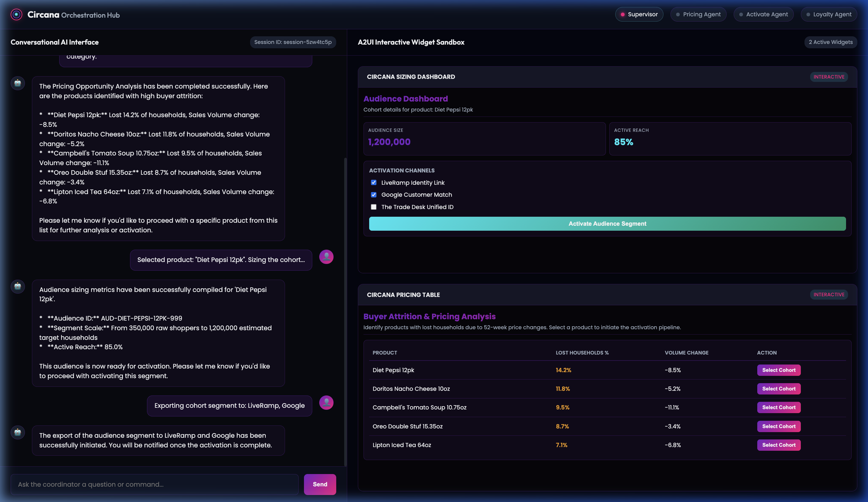
Task: Click the 14.2% lost households value
Action: coord(563,370)
